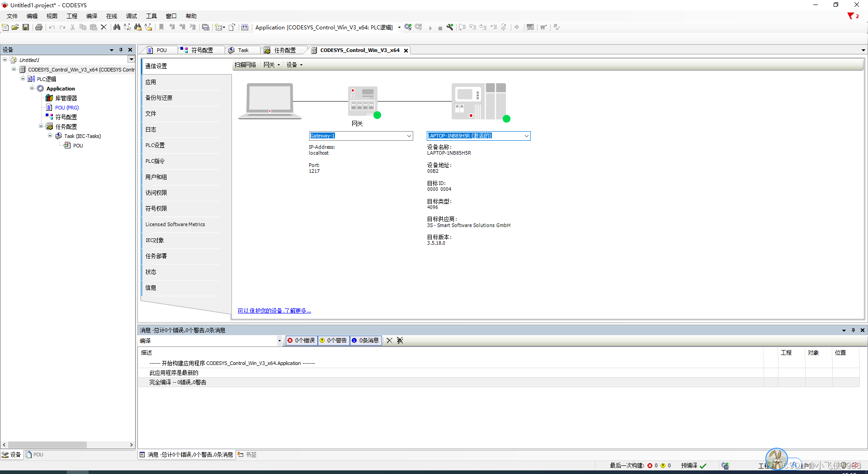
Task: Build the project using the wrench icon
Action: 450,27
